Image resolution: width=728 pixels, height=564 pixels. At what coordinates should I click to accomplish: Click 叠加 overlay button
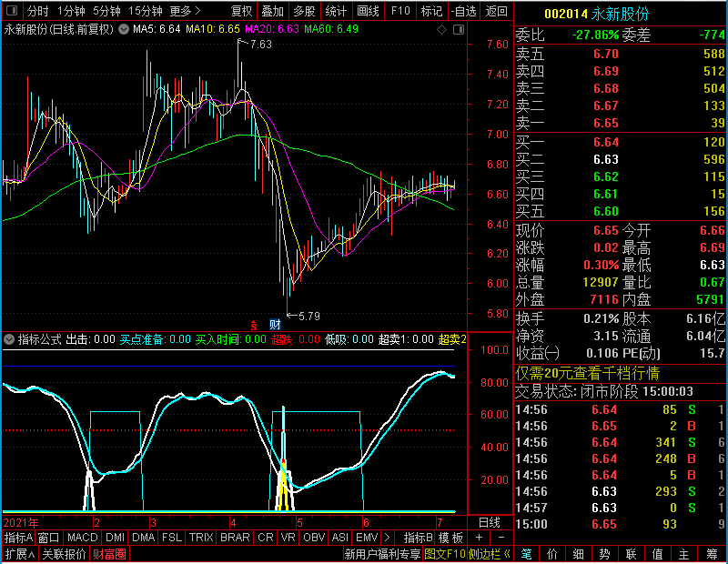tap(272, 11)
